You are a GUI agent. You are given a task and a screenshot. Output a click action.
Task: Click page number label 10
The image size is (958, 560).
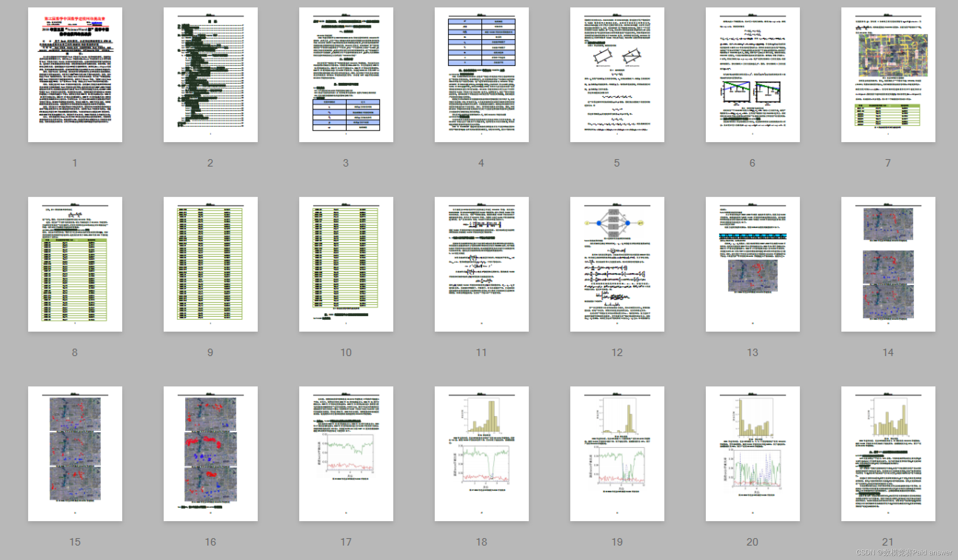pyautogui.click(x=346, y=353)
